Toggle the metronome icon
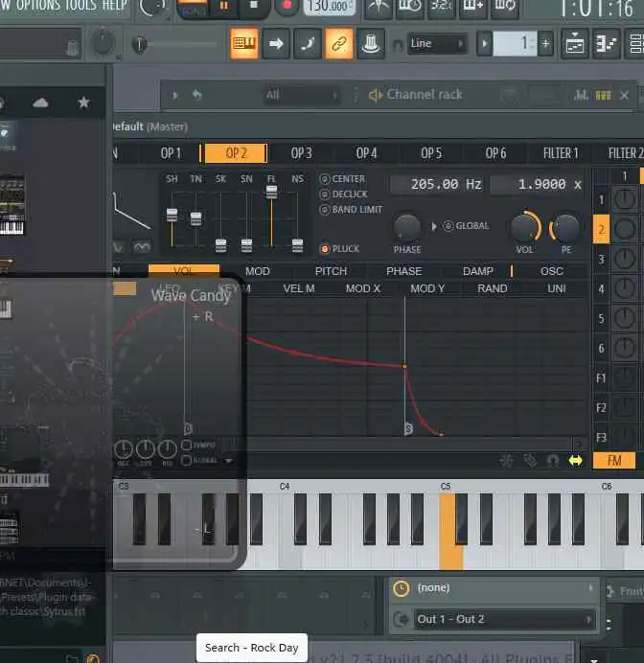644x663 pixels. [x=378, y=8]
